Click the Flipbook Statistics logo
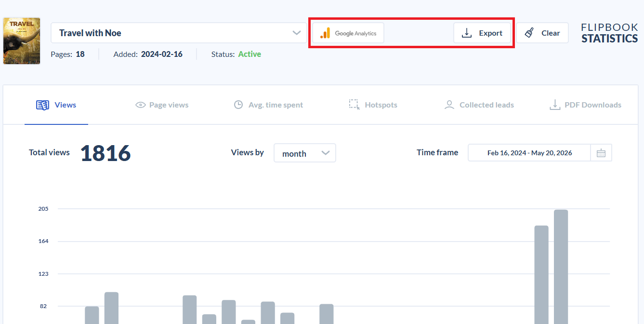This screenshot has width=644, height=324. tap(609, 33)
